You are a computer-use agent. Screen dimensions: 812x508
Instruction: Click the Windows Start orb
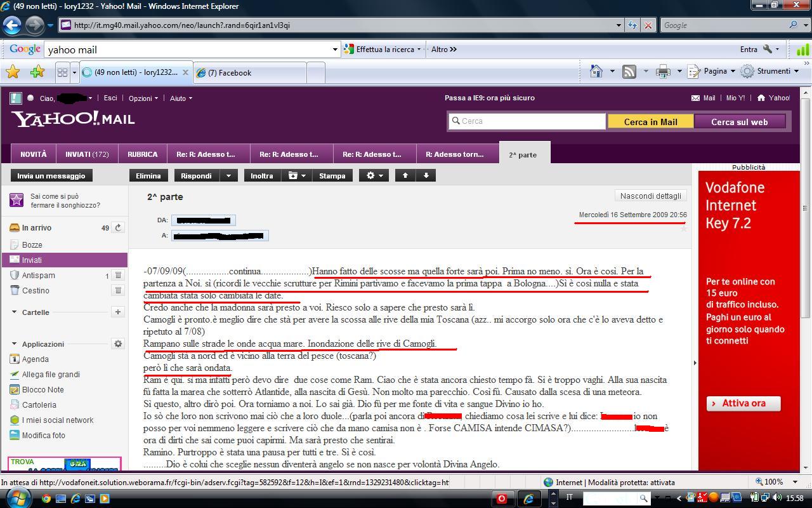click(17, 498)
